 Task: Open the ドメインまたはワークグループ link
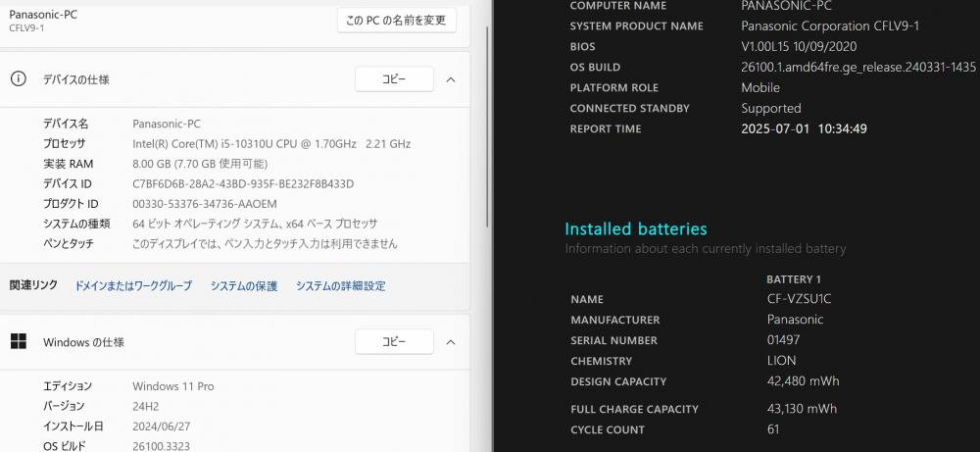coord(133,285)
